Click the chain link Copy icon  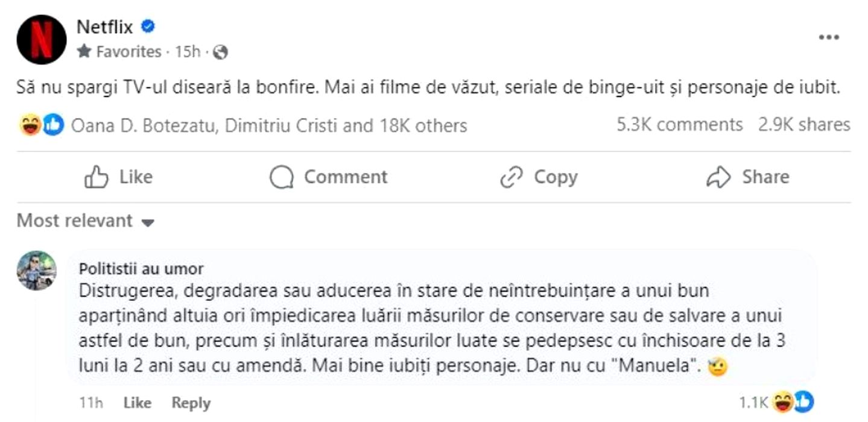click(512, 177)
